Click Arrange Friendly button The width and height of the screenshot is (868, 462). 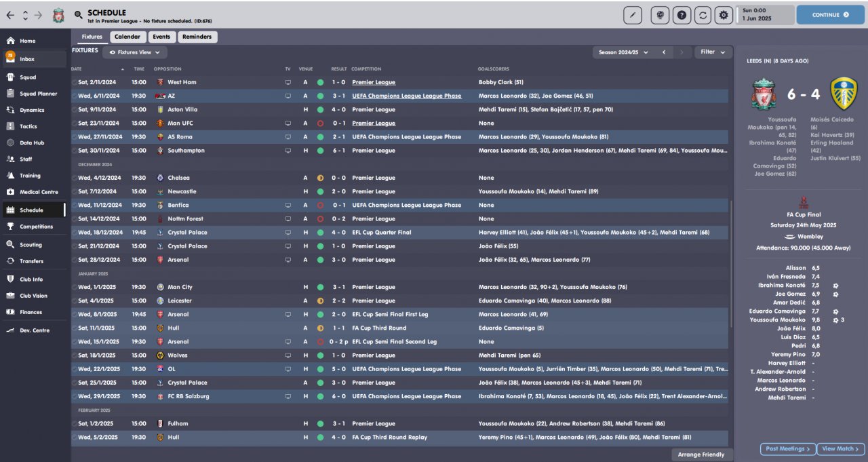[x=702, y=455]
